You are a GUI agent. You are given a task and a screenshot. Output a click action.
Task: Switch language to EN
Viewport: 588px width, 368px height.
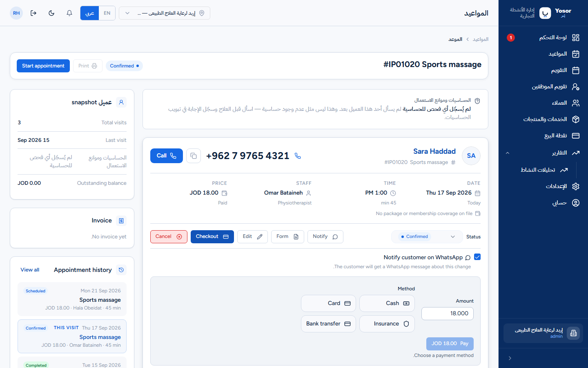pyautogui.click(x=107, y=13)
